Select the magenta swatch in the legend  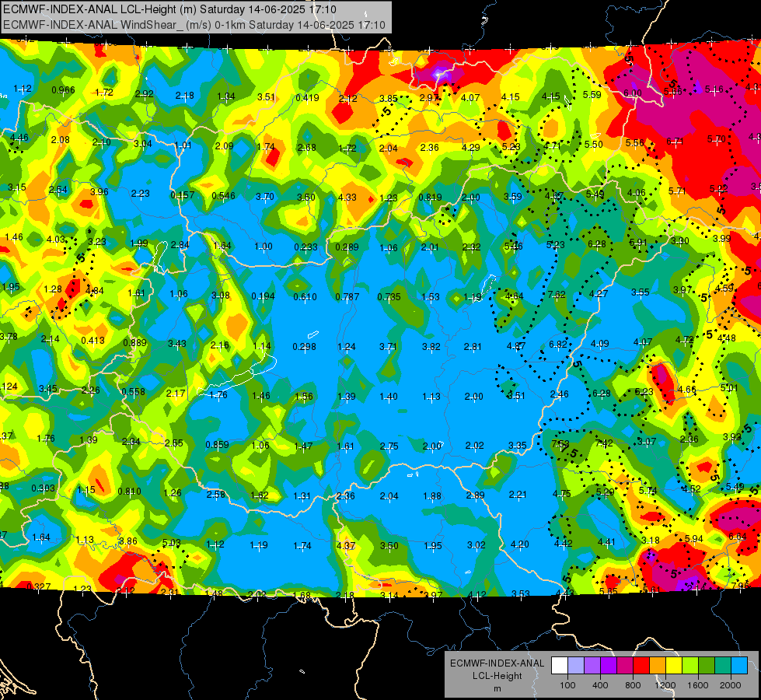click(x=625, y=666)
